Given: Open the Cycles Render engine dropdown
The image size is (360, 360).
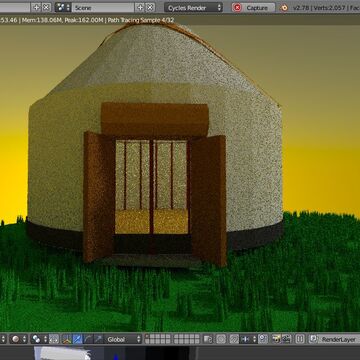Looking at the screenshot, I should click(x=193, y=7).
